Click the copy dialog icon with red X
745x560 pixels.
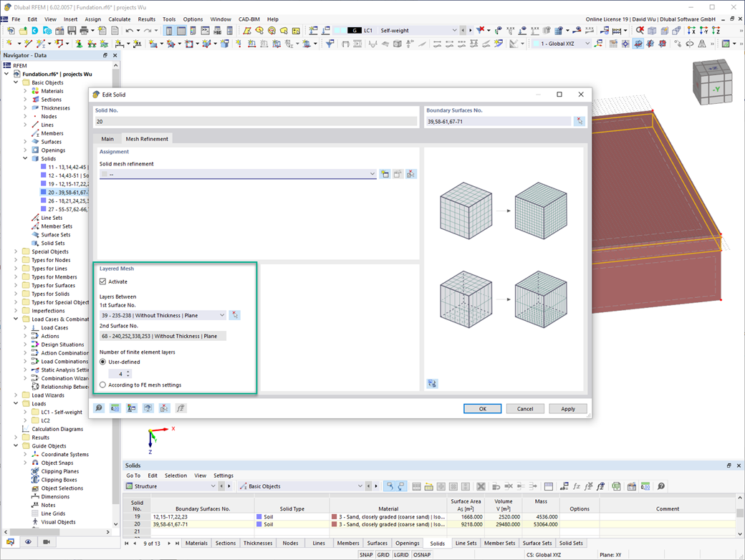click(x=164, y=408)
